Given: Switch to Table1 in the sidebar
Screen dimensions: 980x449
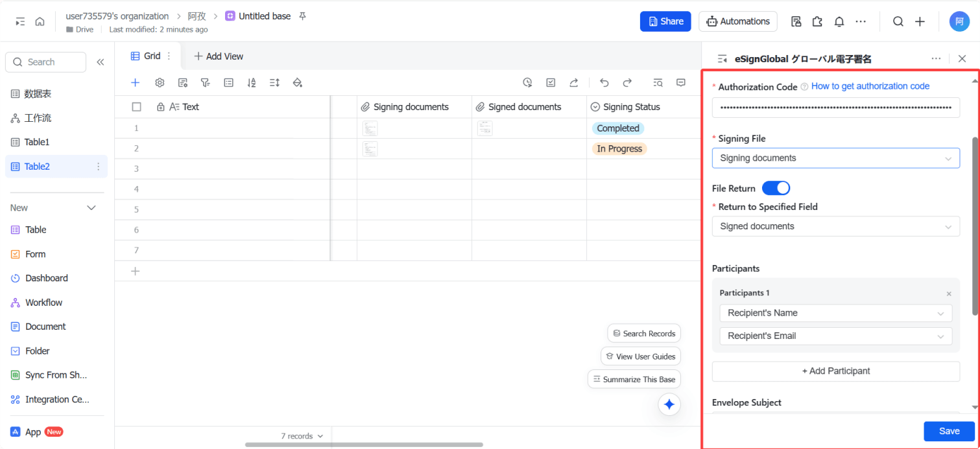Looking at the screenshot, I should pyautogui.click(x=37, y=142).
